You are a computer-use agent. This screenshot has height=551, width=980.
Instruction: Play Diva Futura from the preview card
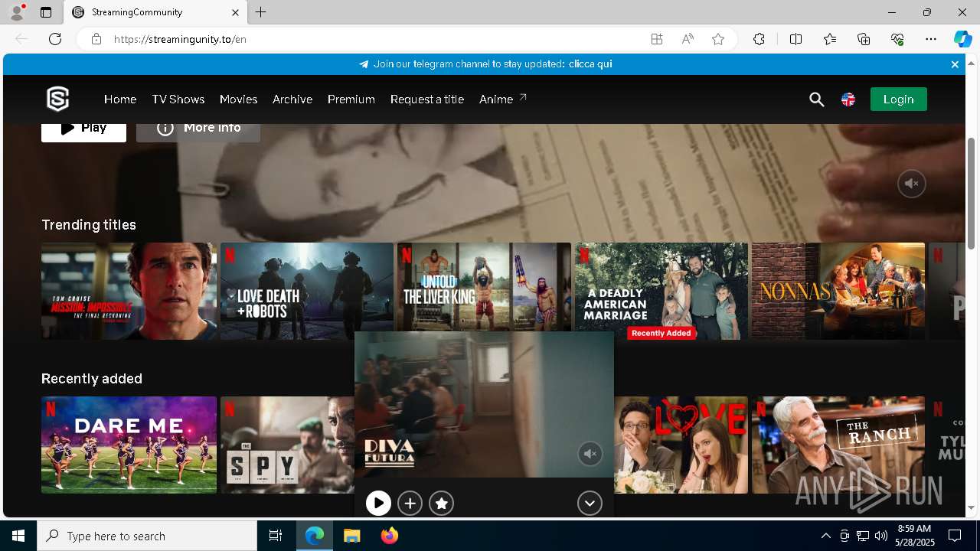[378, 503]
